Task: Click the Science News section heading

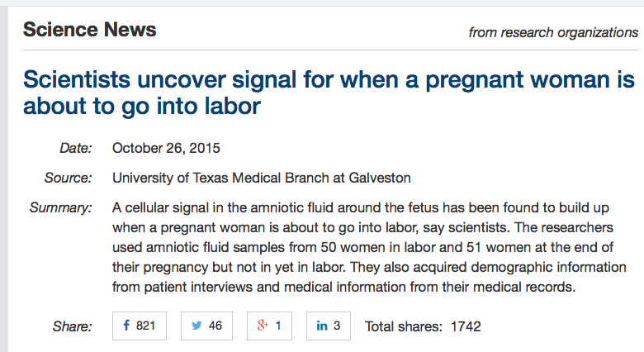Action: pos(89,30)
